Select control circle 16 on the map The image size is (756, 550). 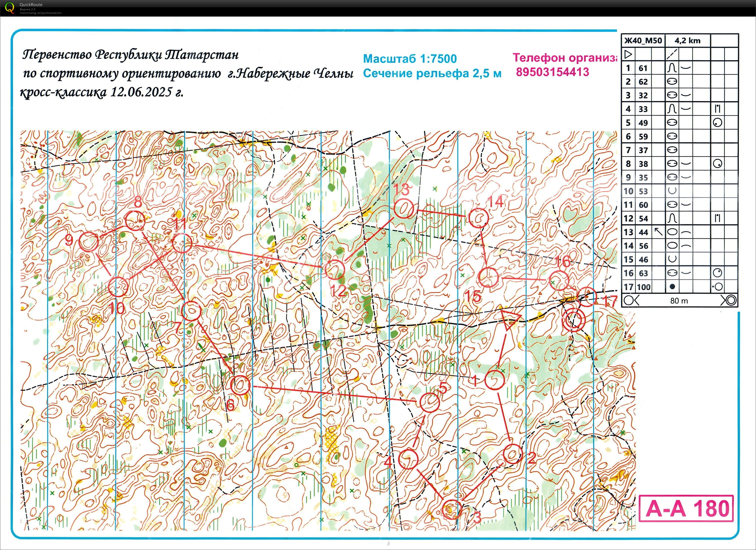point(559,281)
